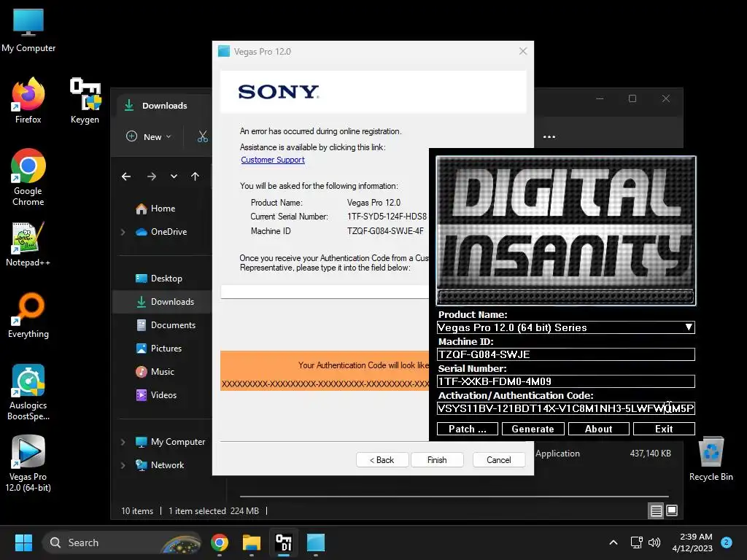
Task: Select the Keygen desktop icon
Action: tap(85, 101)
